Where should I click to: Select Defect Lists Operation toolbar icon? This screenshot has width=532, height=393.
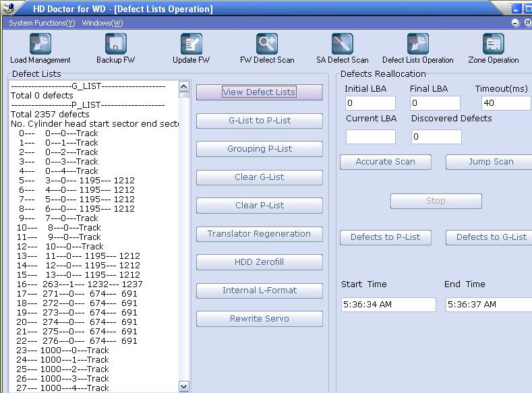[418, 44]
